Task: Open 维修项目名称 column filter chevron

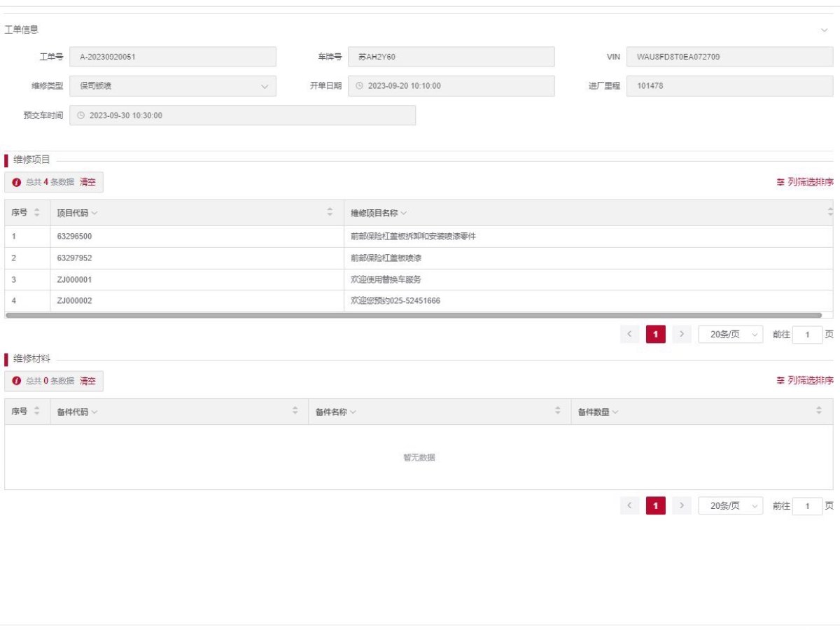Action: coord(404,213)
